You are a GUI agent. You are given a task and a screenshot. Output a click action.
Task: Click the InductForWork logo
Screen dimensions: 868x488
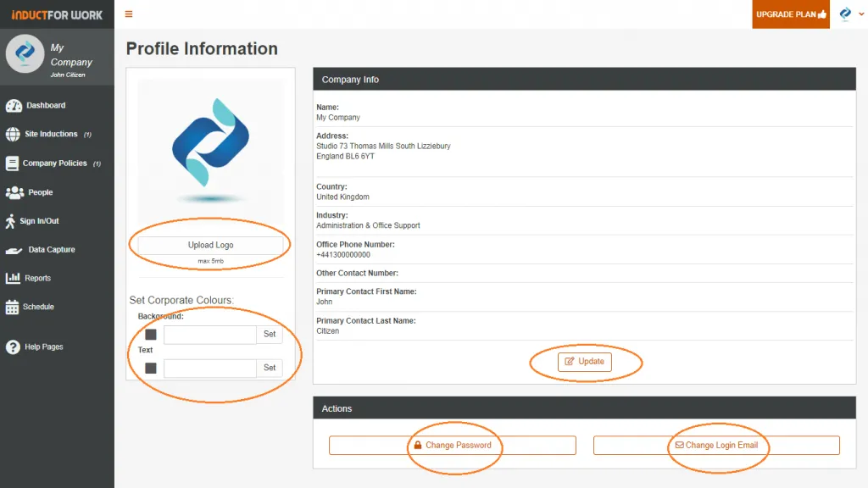57,15
